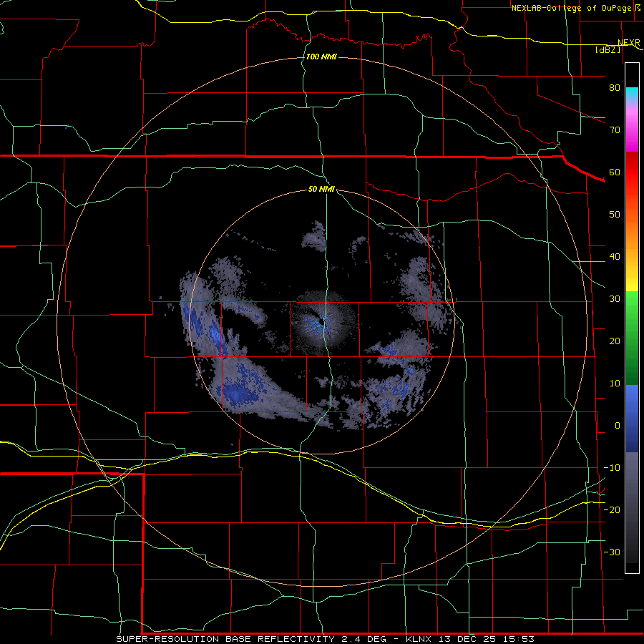644x644 pixels.
Task: Click the 'NEXR' label near the legend
Action: tap(629, 42)
